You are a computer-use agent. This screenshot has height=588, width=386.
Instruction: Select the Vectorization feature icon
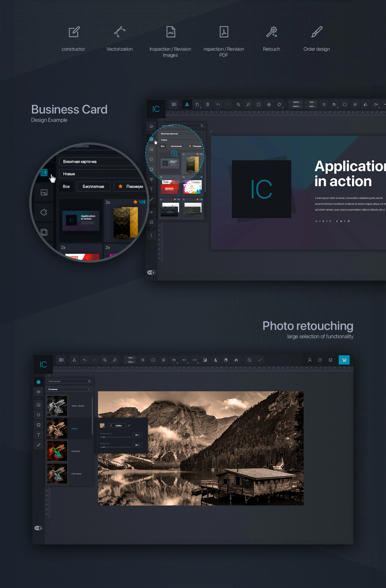point(120,32)
